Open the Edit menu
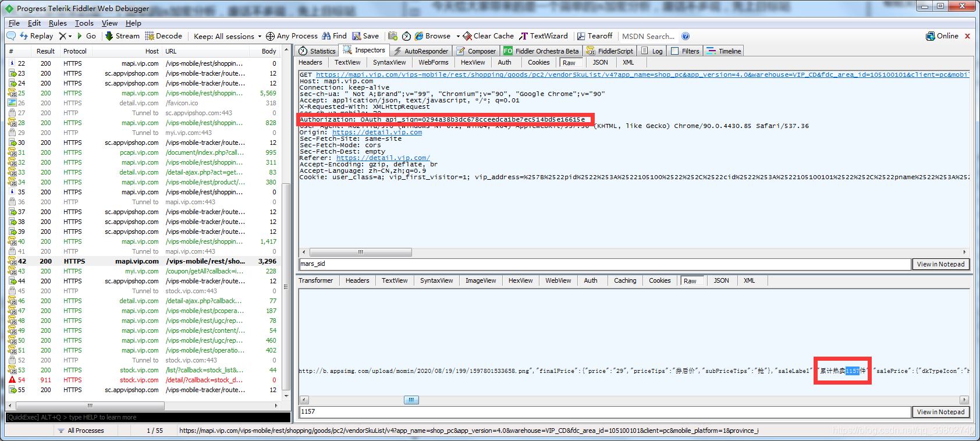Viewport: 980px width, 441px height. click(34, 23)
